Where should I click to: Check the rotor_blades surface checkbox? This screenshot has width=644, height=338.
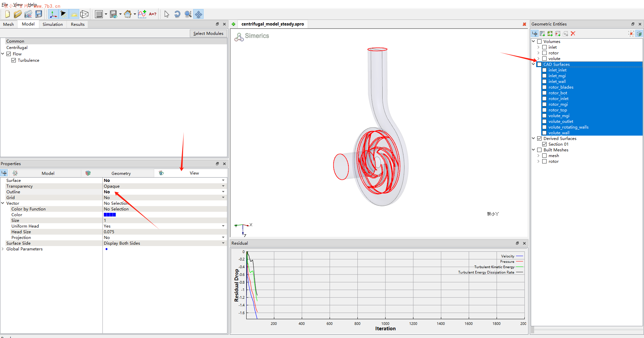[544, 87]
